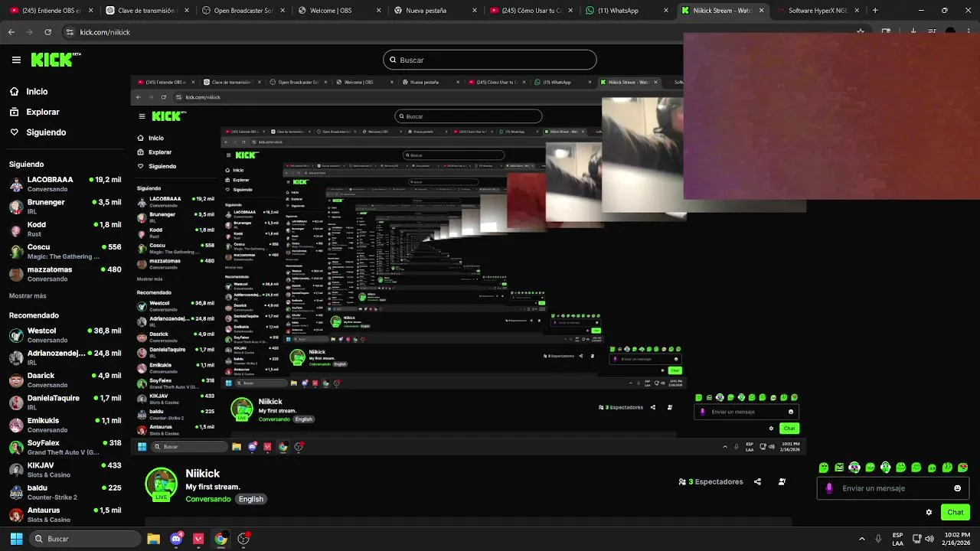The height and width of the screenshot is (551, 980).
Task: Select the Antaurus channel row
Action: 65,514
